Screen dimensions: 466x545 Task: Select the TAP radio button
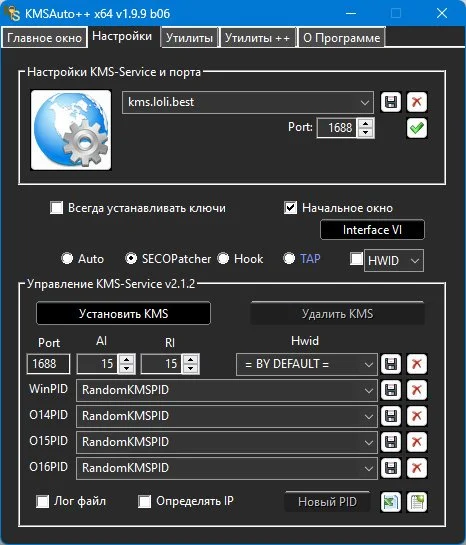(x=289, y=258)
